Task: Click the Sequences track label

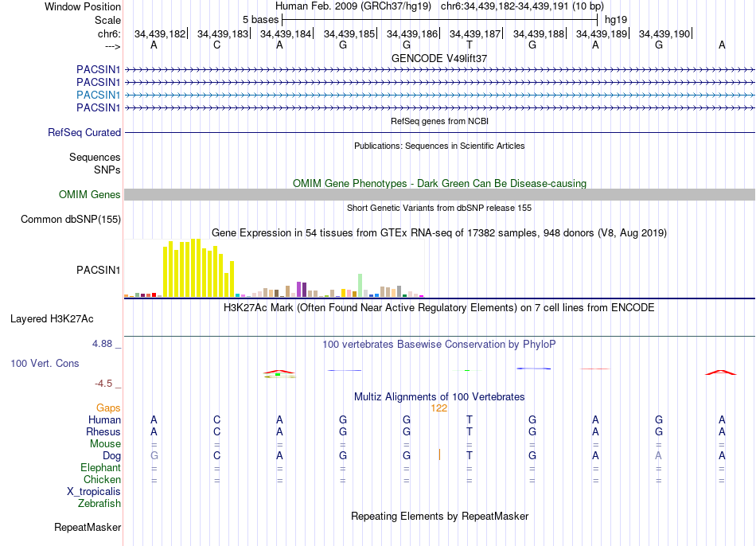Action: click(x=95, y=158)
